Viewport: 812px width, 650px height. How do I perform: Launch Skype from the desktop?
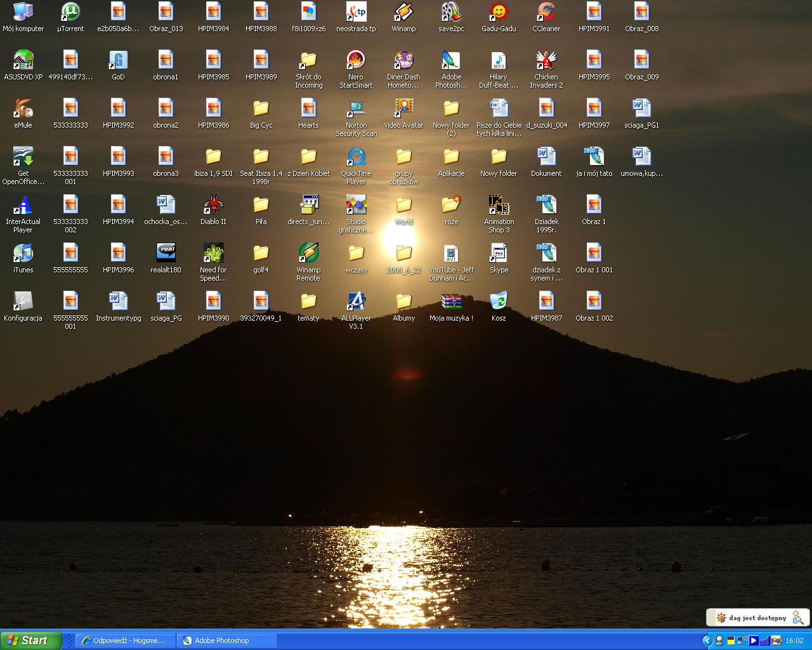tap(499, 258)
